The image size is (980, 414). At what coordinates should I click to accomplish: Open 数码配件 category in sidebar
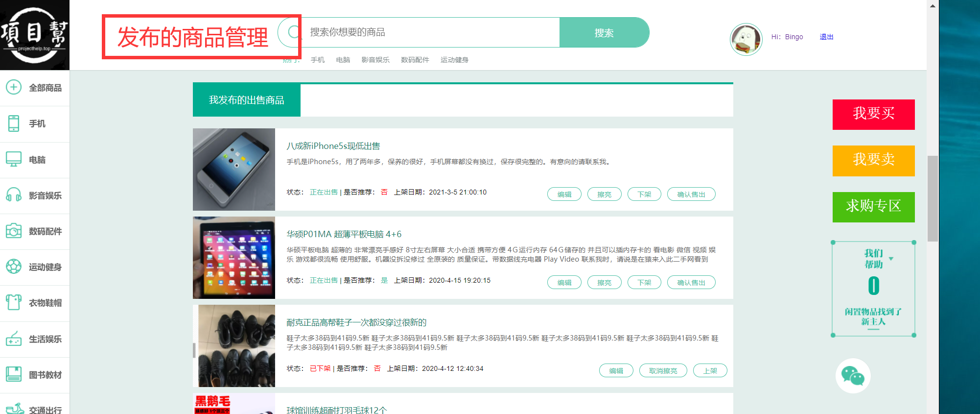point(45,231)
